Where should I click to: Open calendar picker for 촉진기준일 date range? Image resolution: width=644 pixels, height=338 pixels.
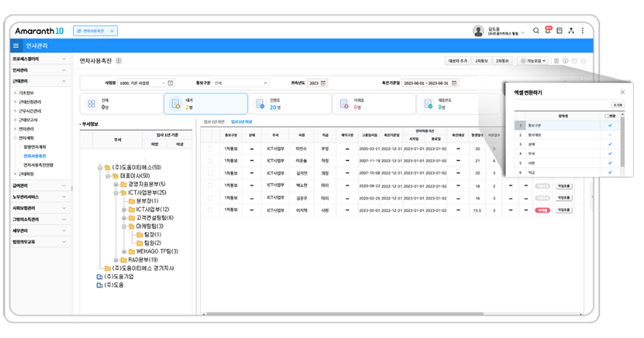(x=455, y=83)
